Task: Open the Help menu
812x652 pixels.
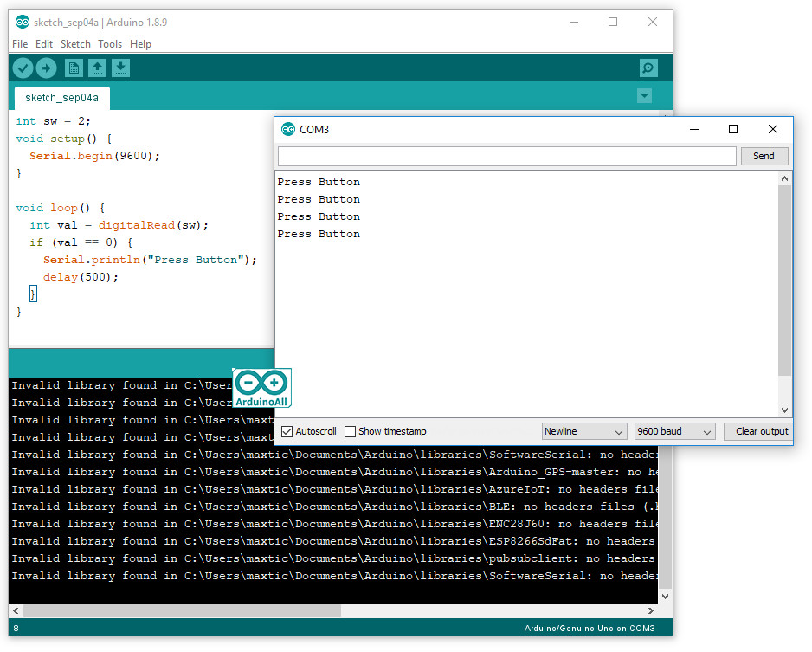Action: click(140, 44)
